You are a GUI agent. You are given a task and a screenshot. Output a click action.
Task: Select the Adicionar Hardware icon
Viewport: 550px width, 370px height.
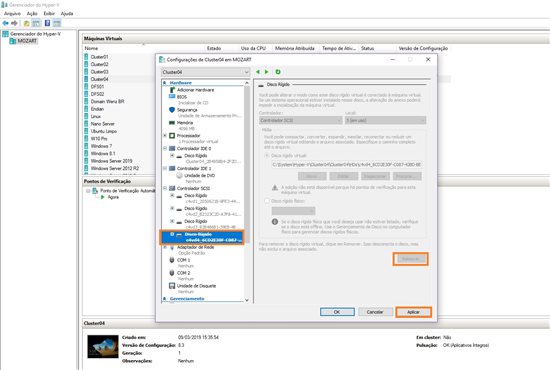coord(172,90)
